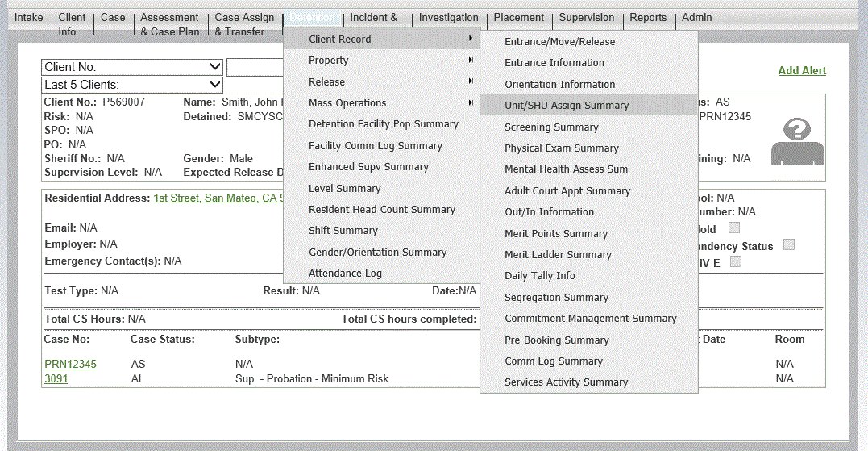Open case PRN12345 link
The height and width of the screenshot is (451, 868).
click(x=70, y=364)
